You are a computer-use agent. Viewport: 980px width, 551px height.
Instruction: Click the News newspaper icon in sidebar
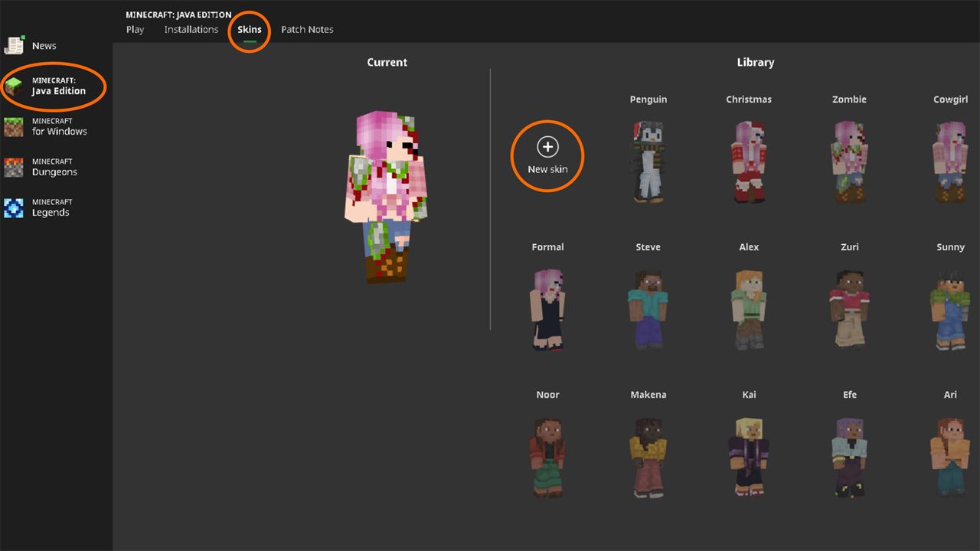click(15, 46)
